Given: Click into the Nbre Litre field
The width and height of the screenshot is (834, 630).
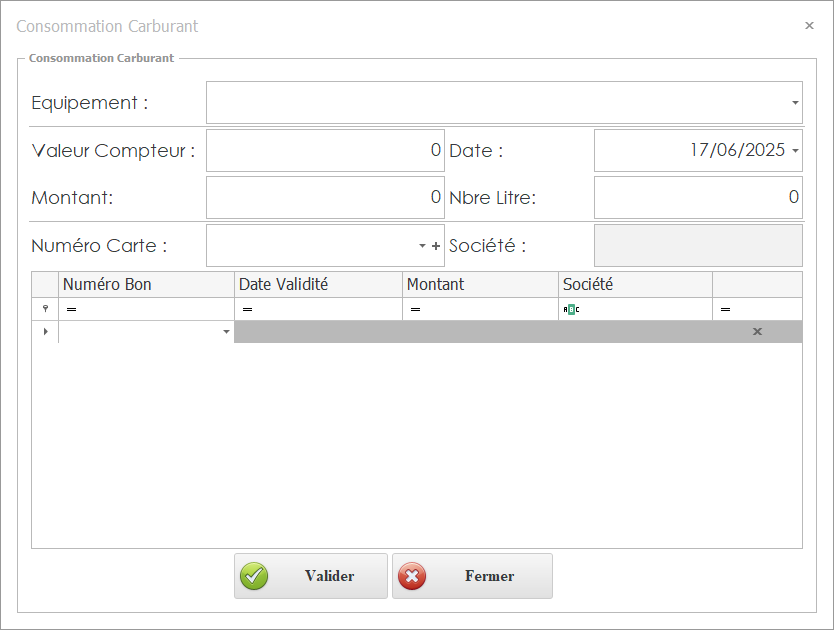Looking at the screenshot, I should 697,198.
